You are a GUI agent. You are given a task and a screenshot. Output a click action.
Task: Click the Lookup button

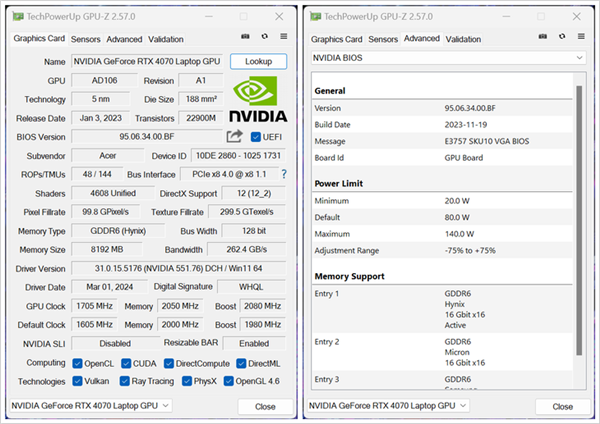pyautogui.click(x=258, y=61)
